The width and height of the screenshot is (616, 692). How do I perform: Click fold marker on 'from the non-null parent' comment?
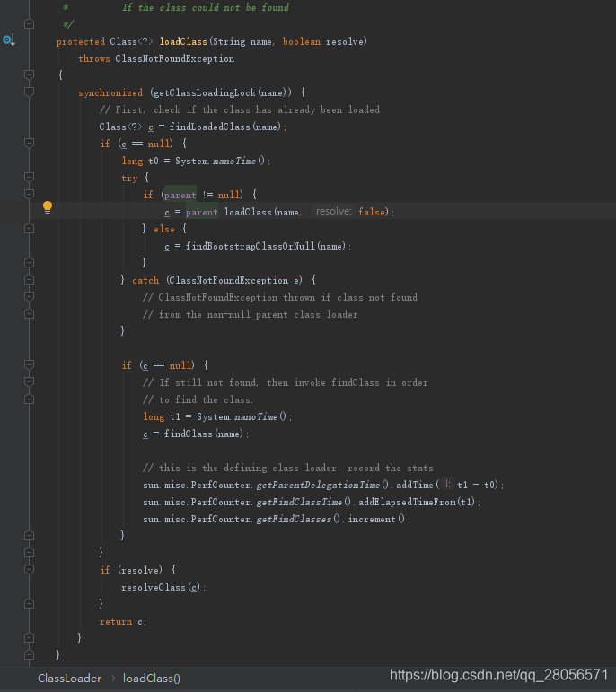point(29,314)
